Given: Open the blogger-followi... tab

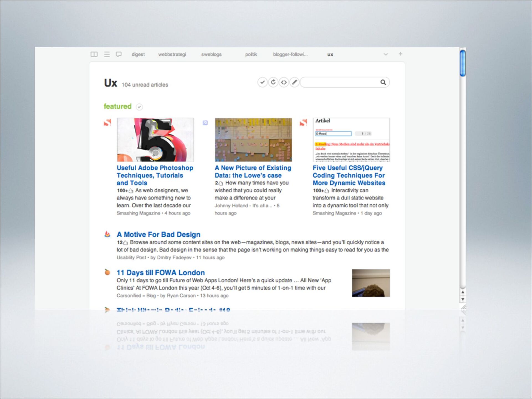Looking at the screenshot, I should (x=290, y=55).
